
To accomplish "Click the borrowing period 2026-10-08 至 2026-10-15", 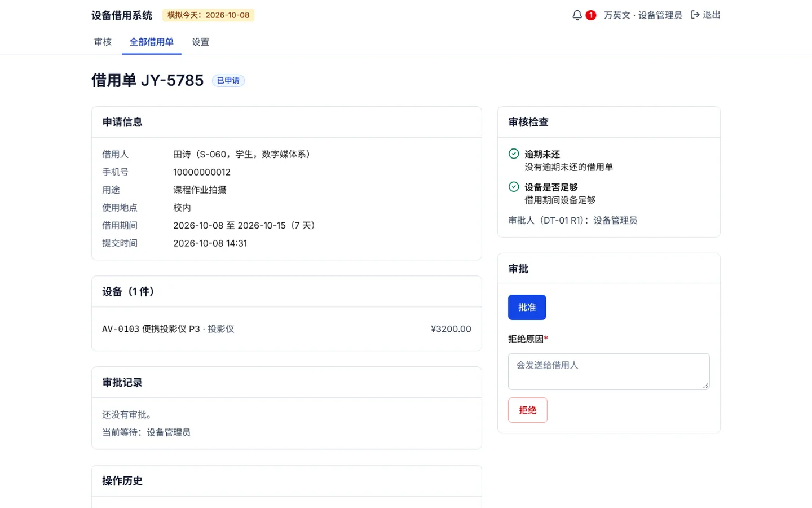I will [245, 225].
